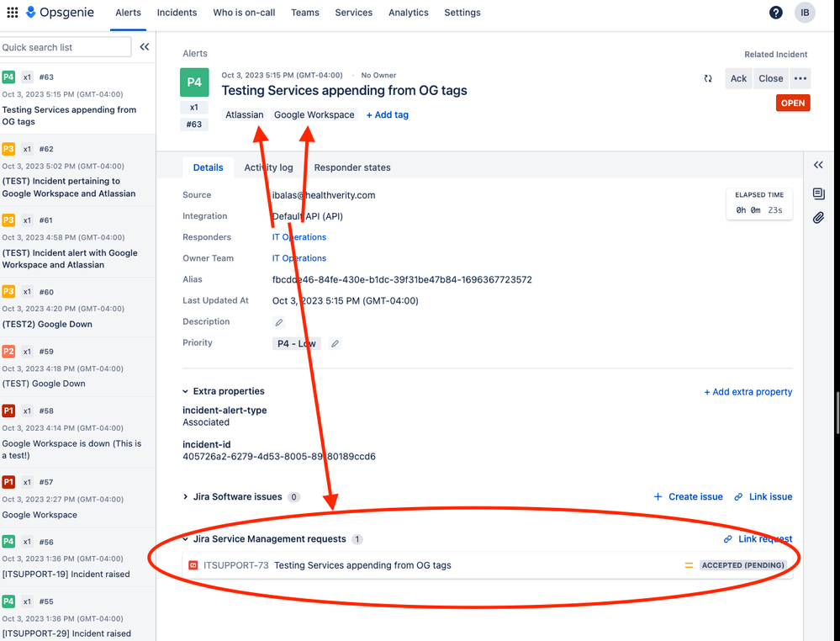Image resolution: width=840 pixels, height=641 pixels.
Task: Open the help question mark icon
Action: pos(775,13)
